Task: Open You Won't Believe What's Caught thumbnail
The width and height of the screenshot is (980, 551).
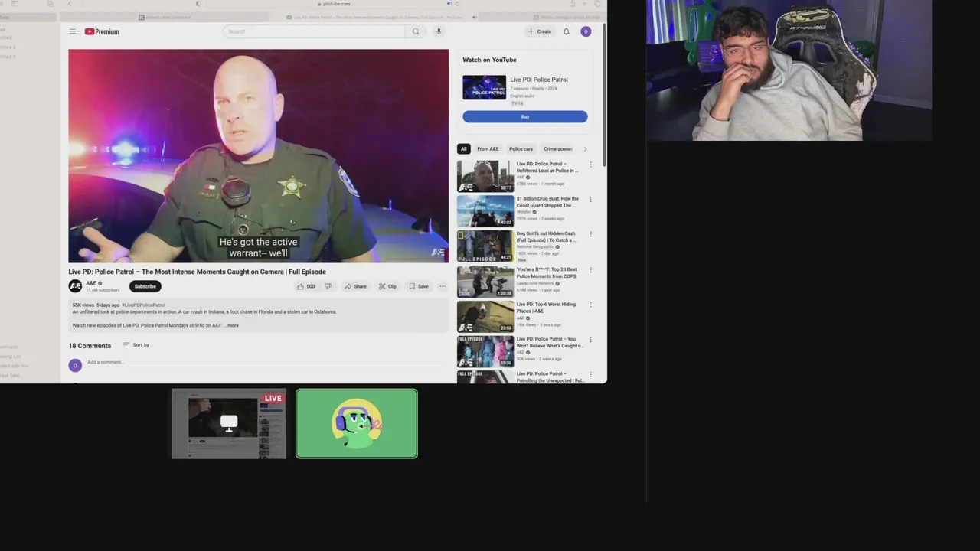Action: (485, 351)
